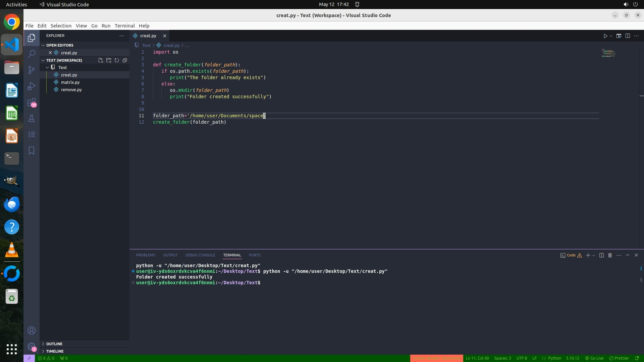Screen dimensions: 644x362
Task: Open the new terminal launch profile dropdown
Action: [x=594, y=255]
